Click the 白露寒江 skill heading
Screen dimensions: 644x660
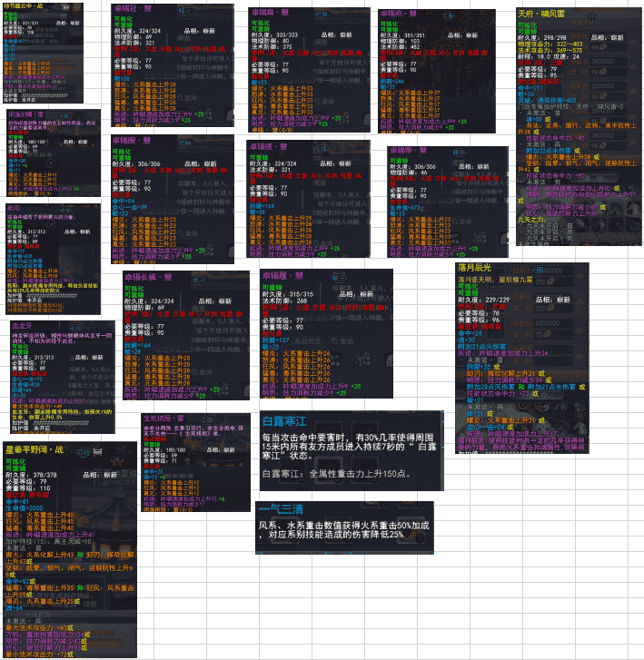click(285, 420)
